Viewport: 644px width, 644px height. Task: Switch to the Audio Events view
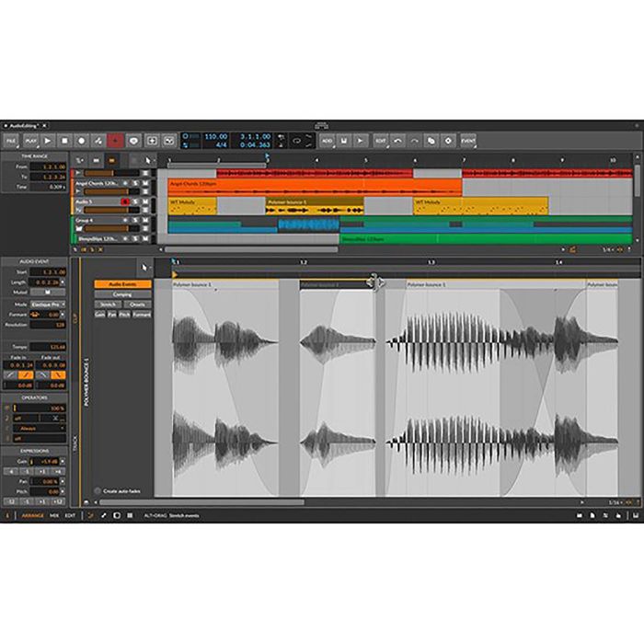coord(122,284)
